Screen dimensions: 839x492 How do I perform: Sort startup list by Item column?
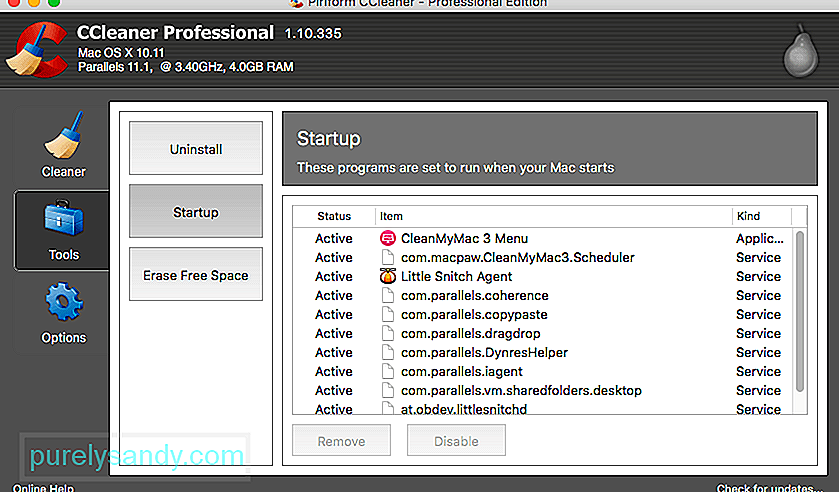pyautogui.click(x=553, y=216)
